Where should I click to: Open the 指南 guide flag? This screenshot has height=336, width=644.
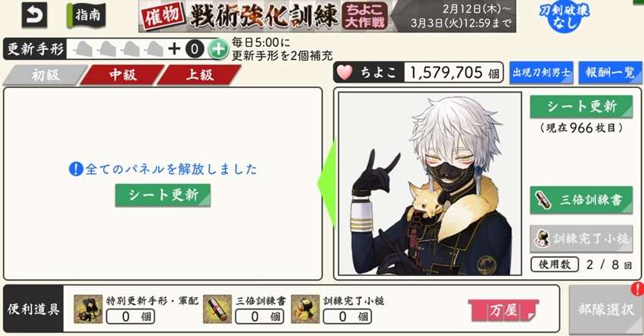click(x=86, y=15)
